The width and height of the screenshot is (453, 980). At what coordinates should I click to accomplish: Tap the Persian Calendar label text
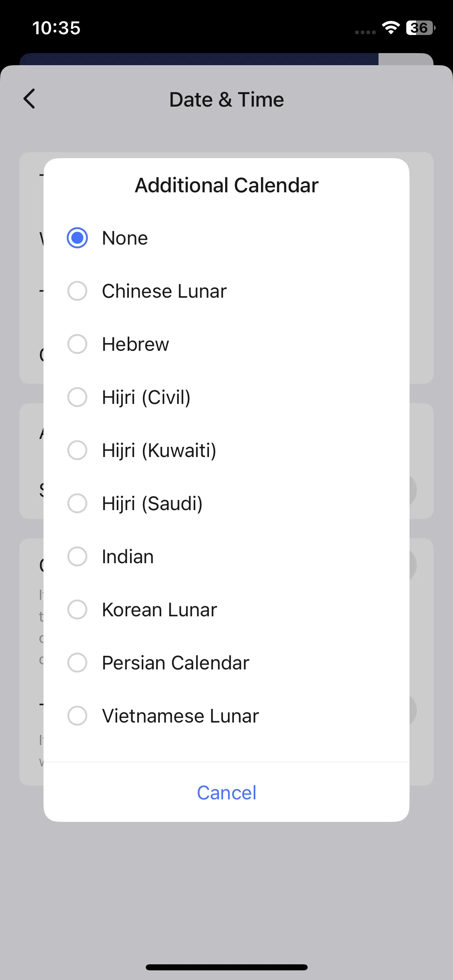[x=176, y=663]
